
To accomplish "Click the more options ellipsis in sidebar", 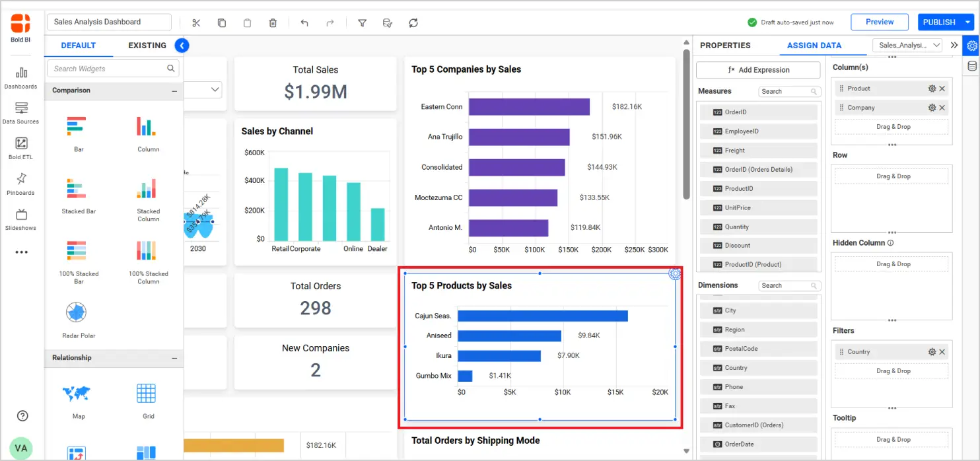I will pos(21,252).
